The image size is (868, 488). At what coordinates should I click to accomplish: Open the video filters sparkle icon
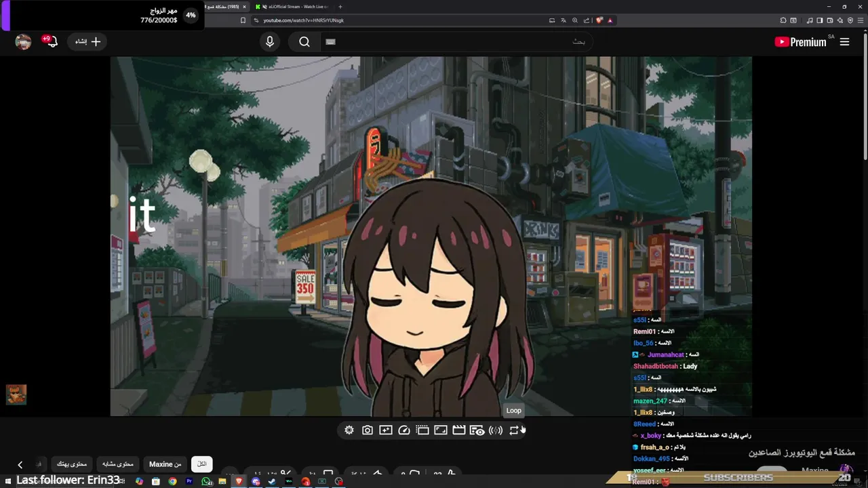pos(386,430)
